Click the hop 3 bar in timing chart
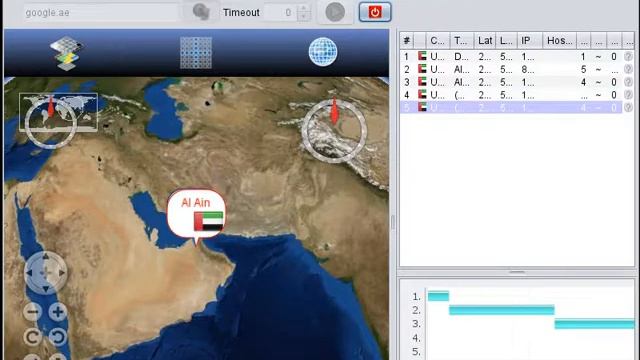 [x=594, y=324]
